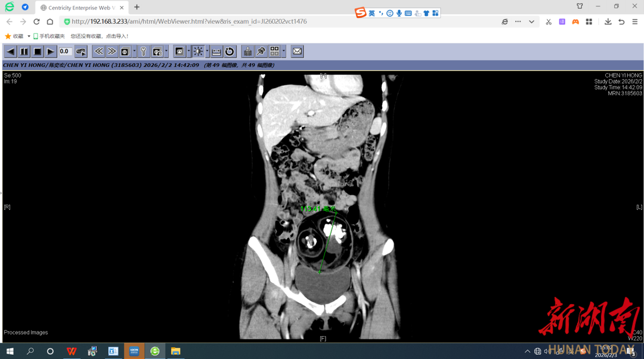Viewport: 644px width, 359px height.
Task: Click the key icon in viewer toolbar
Action: click(x=144, y=52)
